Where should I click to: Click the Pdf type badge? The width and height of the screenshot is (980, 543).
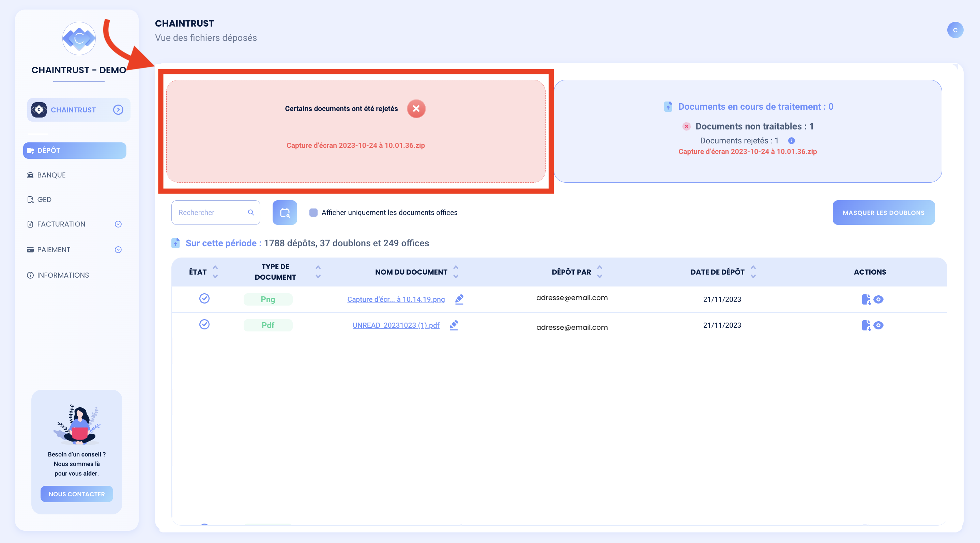click(x=268, y=325)
